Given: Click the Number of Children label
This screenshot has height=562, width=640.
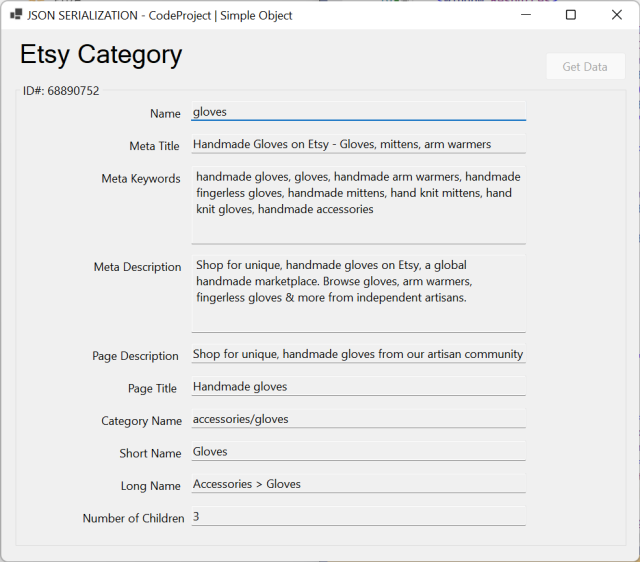Looking at the screenshot, I should click(133, 518).
